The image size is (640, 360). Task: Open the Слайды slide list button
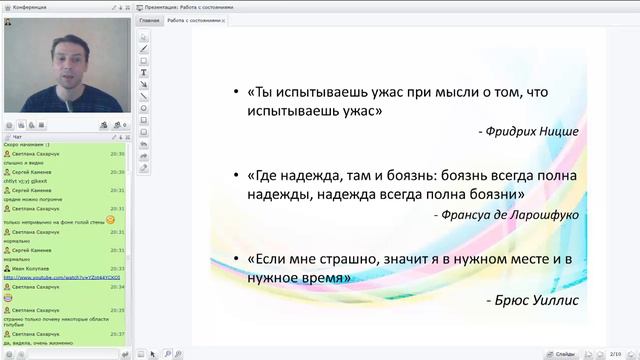point(561,354)
